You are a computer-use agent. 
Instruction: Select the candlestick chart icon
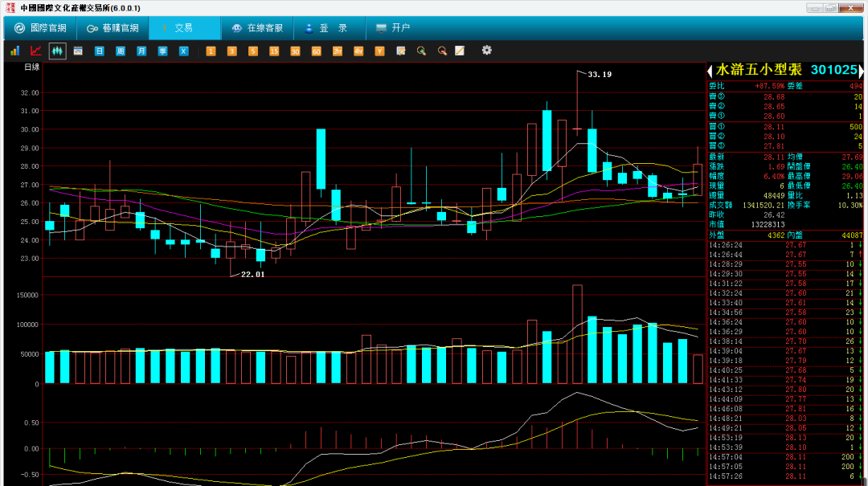click(x=57, y=51)
